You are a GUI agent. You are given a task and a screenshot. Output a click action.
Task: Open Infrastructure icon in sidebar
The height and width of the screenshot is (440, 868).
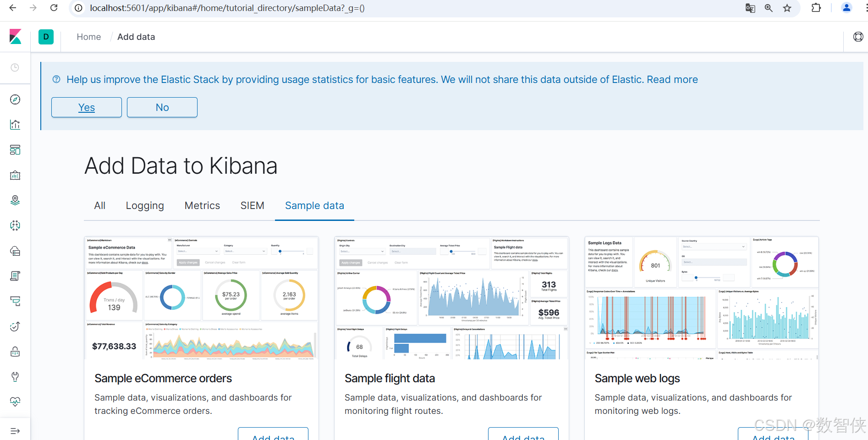[15, 251]
